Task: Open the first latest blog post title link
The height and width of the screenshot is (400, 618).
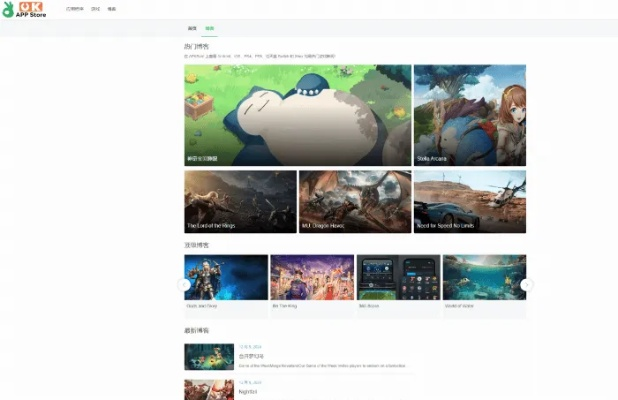Action: pos(251,355)
